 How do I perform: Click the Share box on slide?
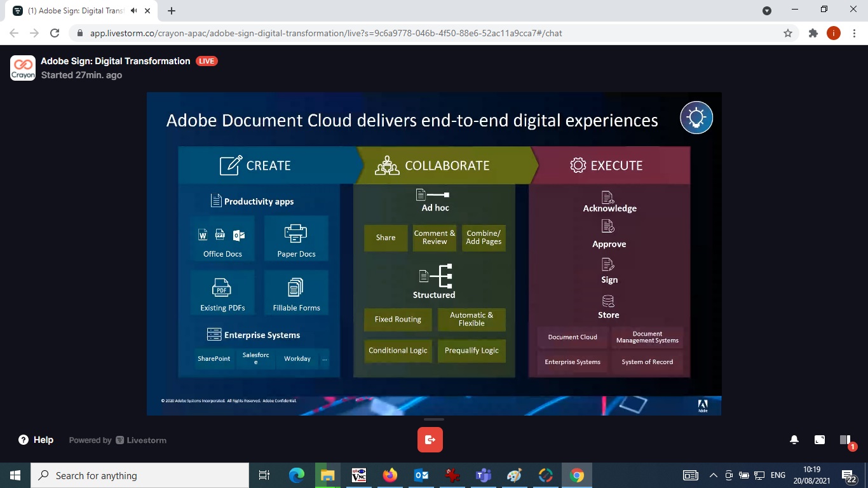tap(386, 238)
